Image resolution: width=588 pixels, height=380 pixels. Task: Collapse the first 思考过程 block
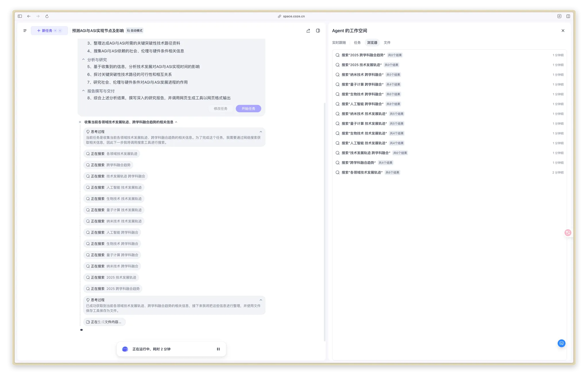(x=261, y=132)
